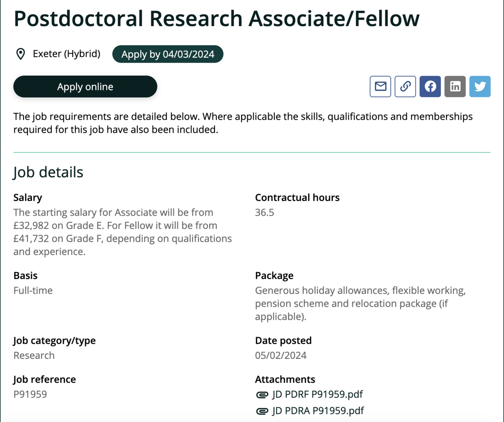
Task: Click the contractual hours value 36.5
Action: [x=265, y=213]
